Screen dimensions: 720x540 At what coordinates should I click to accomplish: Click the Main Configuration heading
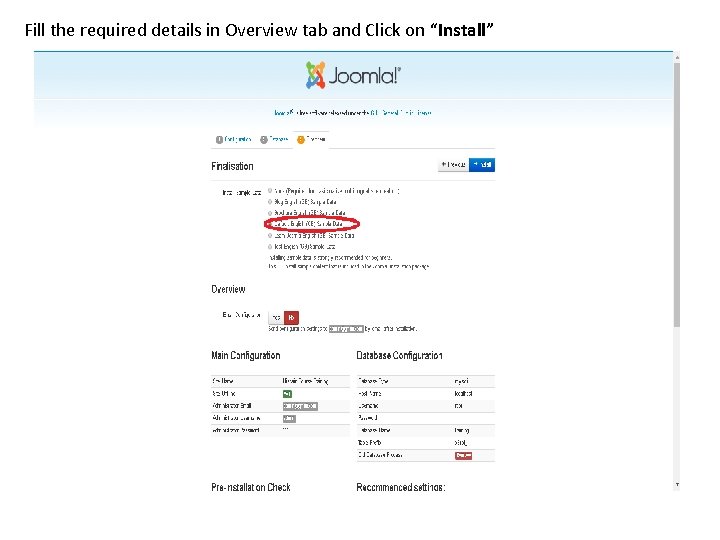point(246,355)
